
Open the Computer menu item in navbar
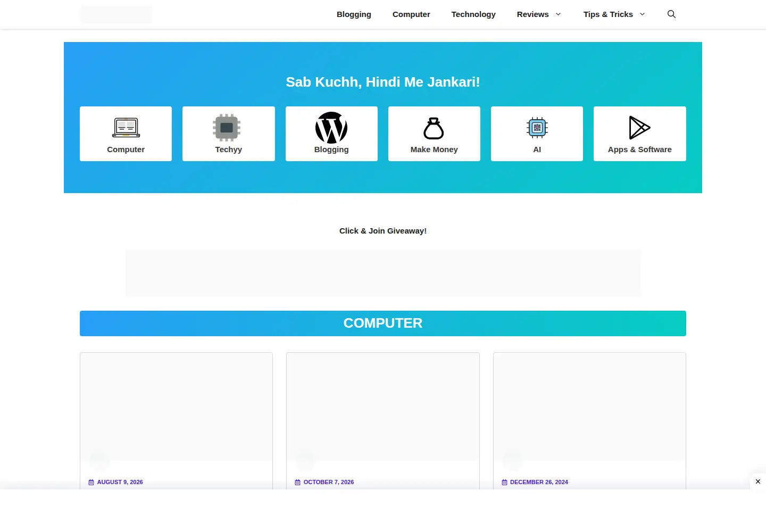point(411,14)
